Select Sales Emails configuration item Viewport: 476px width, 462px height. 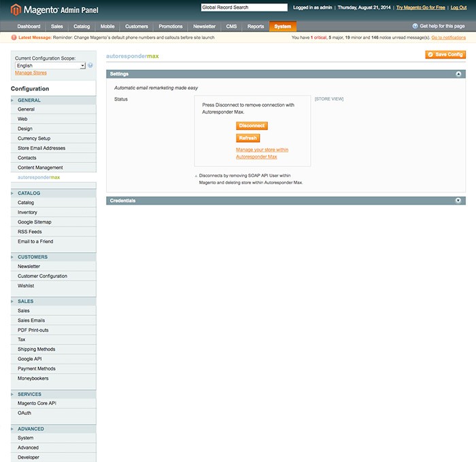(x=54, y=320)
